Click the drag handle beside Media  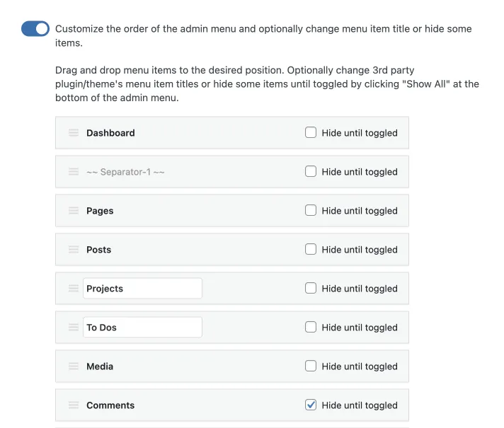[74, 366]
